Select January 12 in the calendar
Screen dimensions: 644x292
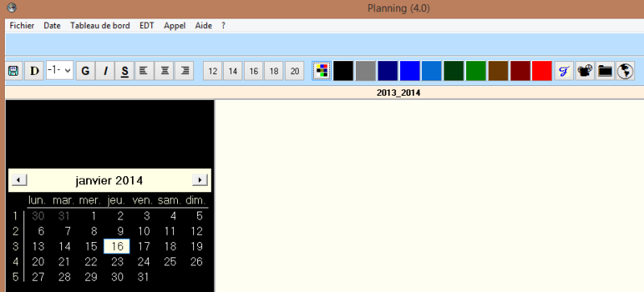pos(196,231)
